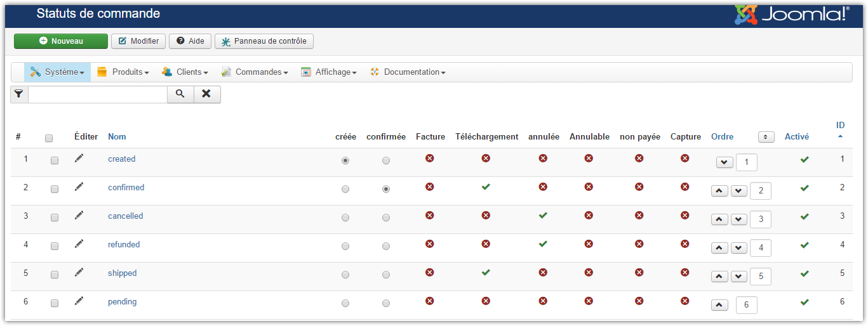Select the 'créée' radio for 'confirmed'

pos(345,189)
